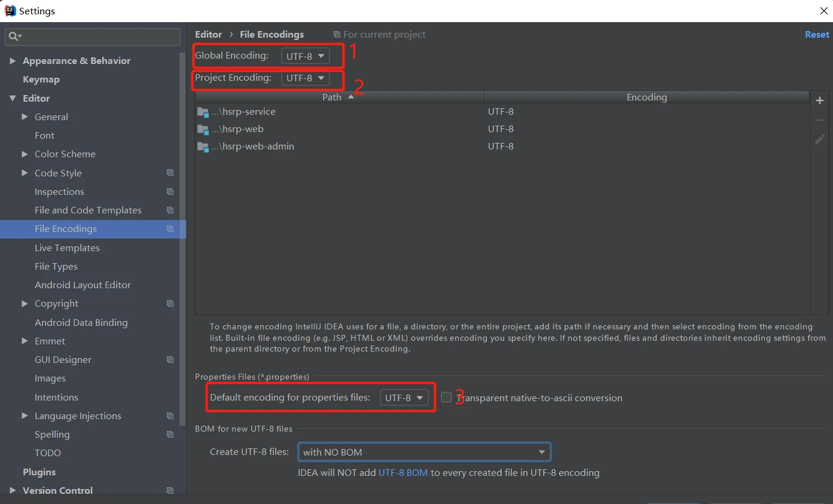833x504 pixels.
Task: Click project-level icon next to Spelling
Action: coord(170,434)
